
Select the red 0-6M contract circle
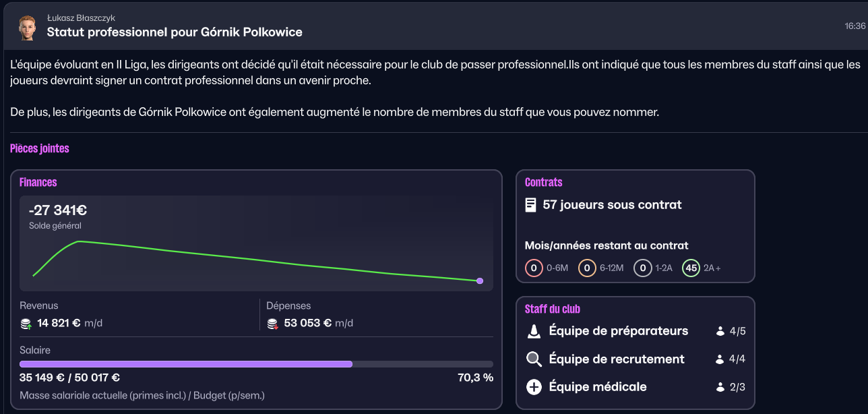click(534, 268)
